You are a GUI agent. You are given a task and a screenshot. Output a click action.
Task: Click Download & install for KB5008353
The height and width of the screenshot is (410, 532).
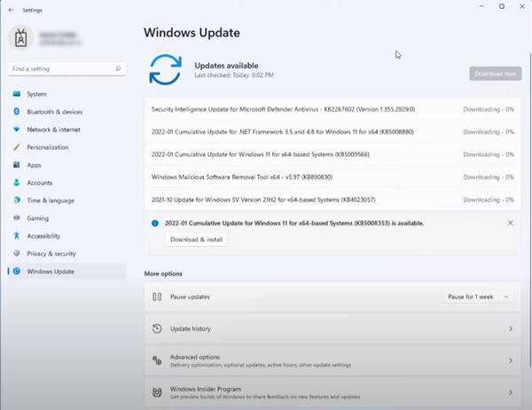pyautogui.click(x=197, y=240)
